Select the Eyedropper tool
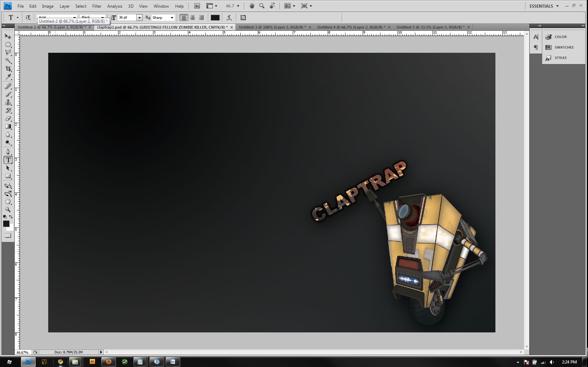This screenshot has height=367, width=588. (x=8, y=77)
